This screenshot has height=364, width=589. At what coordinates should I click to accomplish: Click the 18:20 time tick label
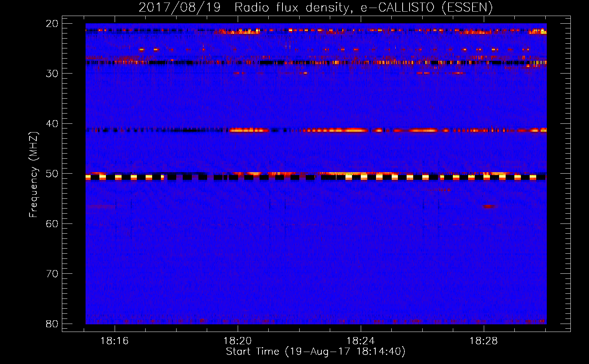[x=238, y=341]
